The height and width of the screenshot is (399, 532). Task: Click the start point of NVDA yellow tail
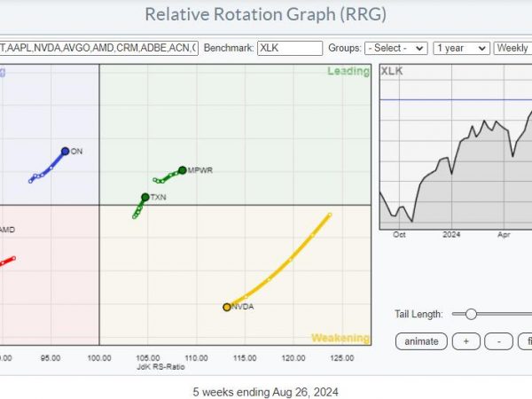(330, 215)
